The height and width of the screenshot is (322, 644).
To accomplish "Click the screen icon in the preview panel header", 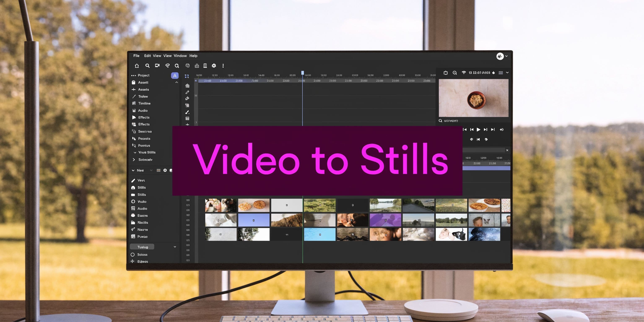I will pos(445,73).
